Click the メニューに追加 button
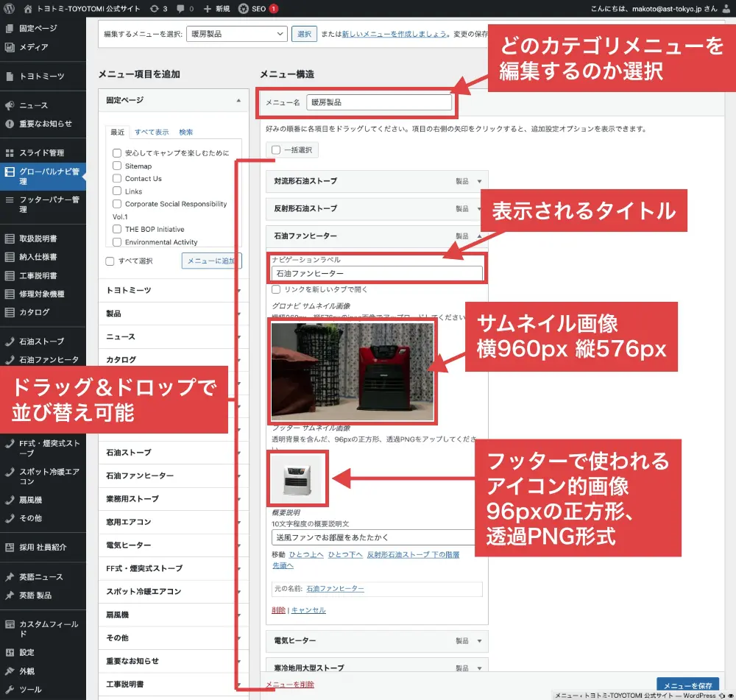Image resolution: width=736 pixels, height=700 pixels. pyautogui.click(x=212, y=261)
